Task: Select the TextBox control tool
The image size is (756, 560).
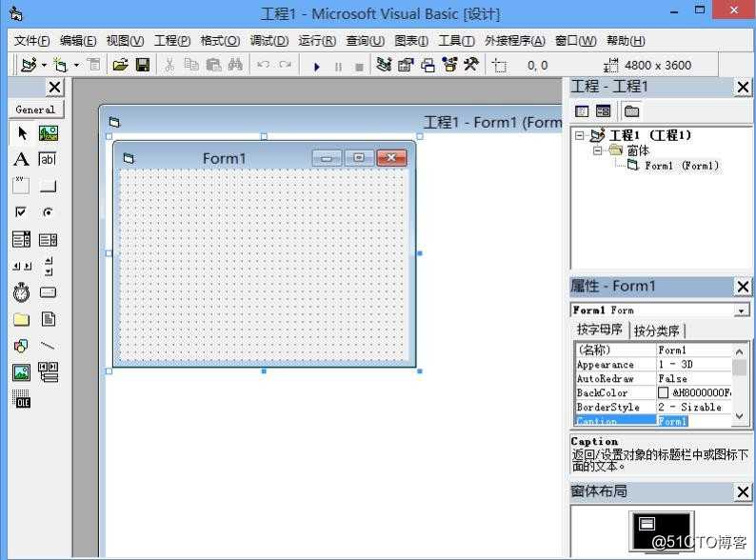Action: [x=49, y=159]
